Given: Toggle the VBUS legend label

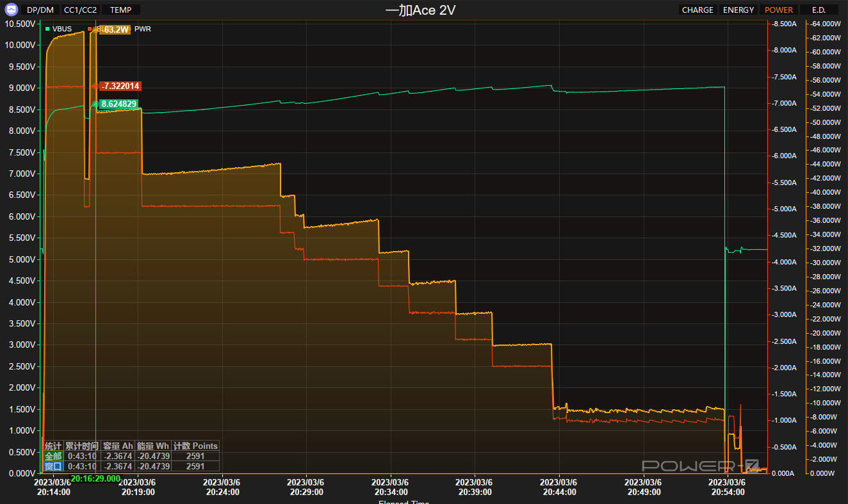Looking at the screenshot, I should pyautogui.click(x=62, y=29).
